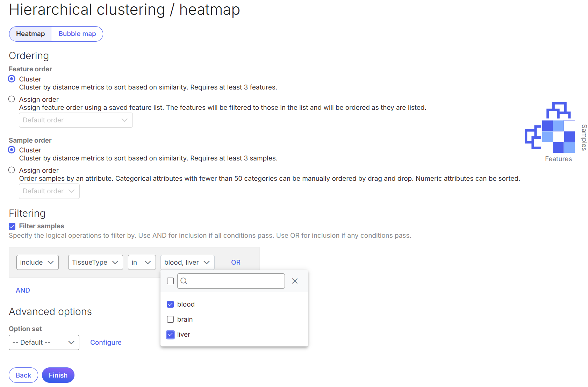Check the brain checkbox
The image size is (588, 387).
(x=170, y=320)
